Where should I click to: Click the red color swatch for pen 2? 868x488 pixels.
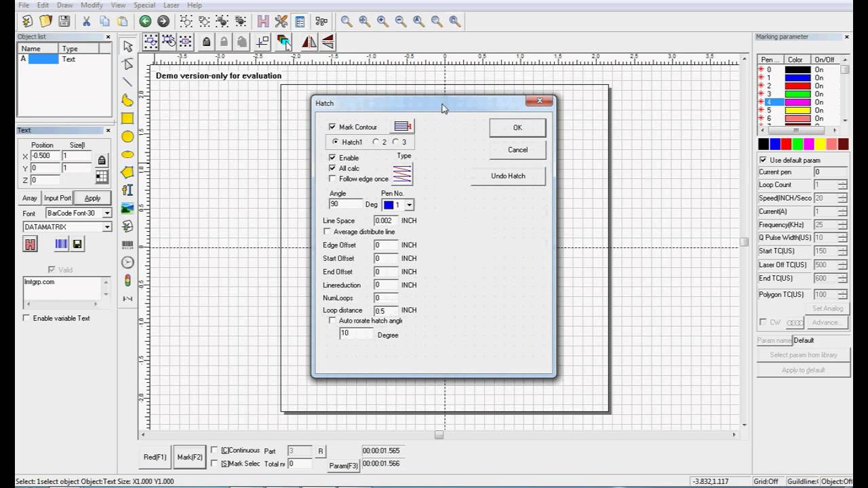pyautogui.click(x=798, y=86)
